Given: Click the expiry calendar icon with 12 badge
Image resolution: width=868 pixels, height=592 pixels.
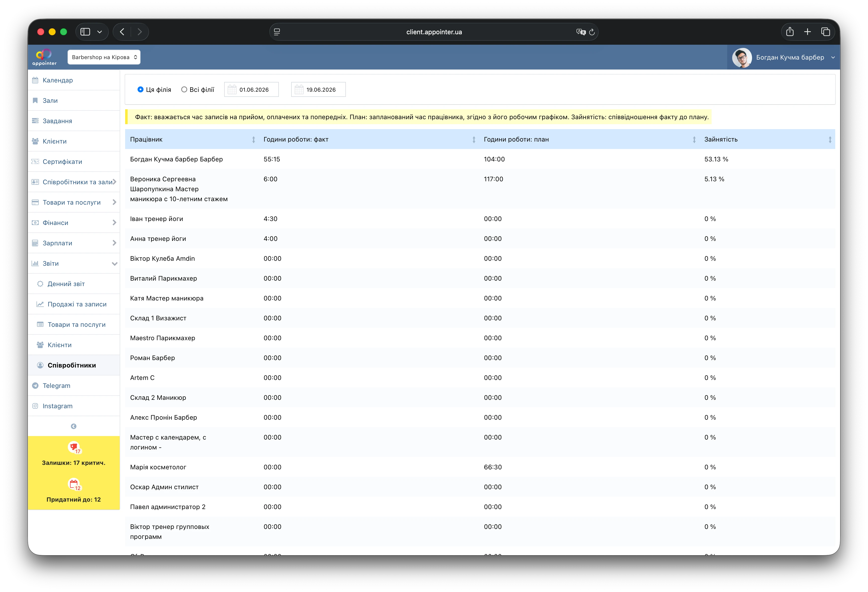Looking at the screenshot, I should coord(74,484).
